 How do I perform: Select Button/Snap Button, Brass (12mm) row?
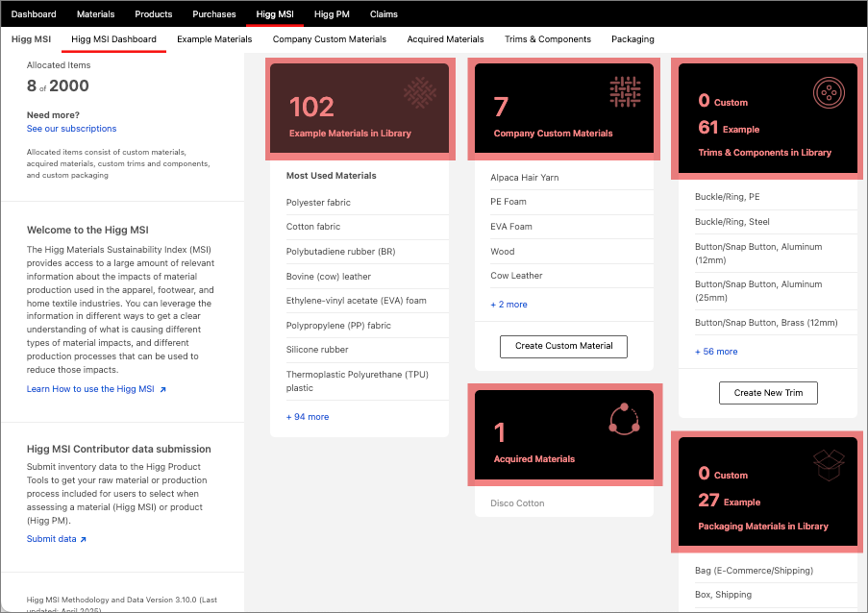776,323
